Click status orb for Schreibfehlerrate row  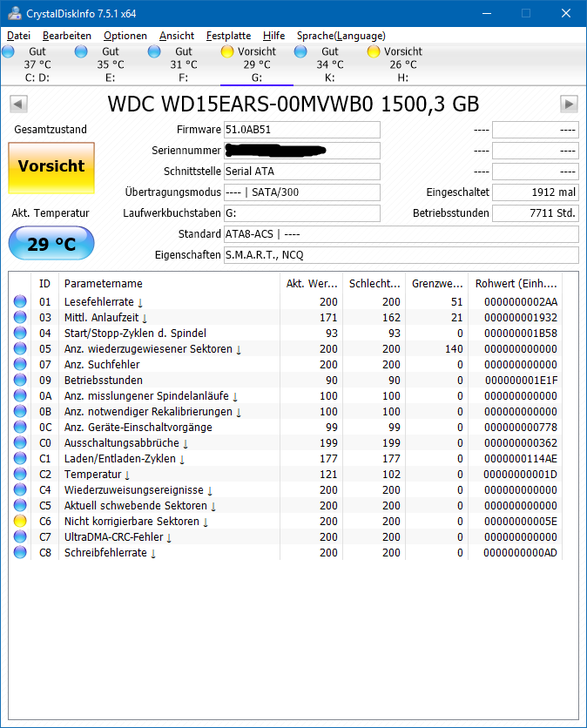point(20,552)
